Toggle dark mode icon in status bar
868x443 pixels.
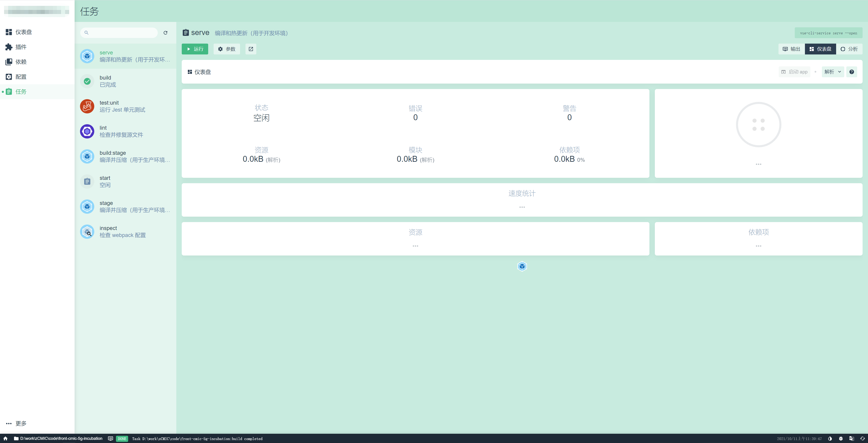[x=830, y=438]
